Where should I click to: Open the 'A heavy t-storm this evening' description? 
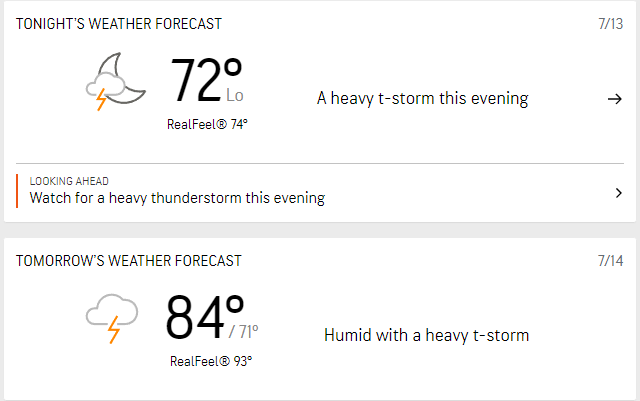pos(422,98)
